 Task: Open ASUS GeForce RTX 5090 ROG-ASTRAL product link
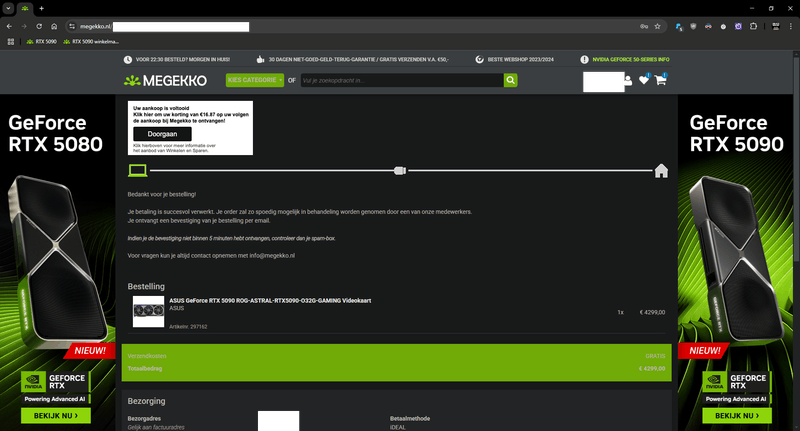(270, 300)
